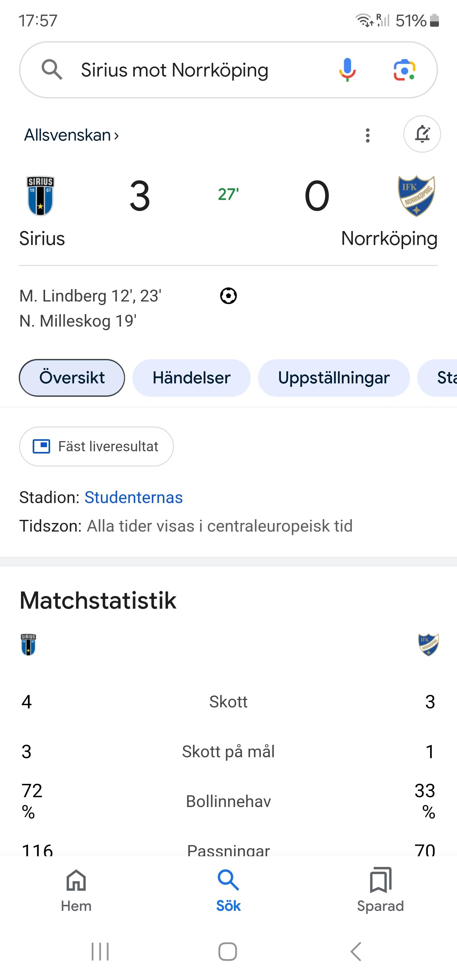Image resolution: width=457 pixels, height=980 pixels.
Task: Tap the small Sirius logo in Matchstatistik
Action: [29, 645]
